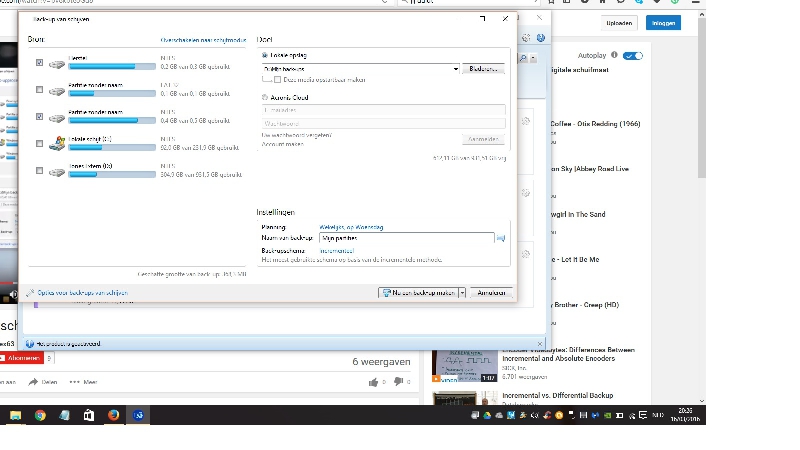Image resolution: width=800 pixels, height=450 pixels.
Task: Click the share arrow icon labeled Delen
Action: click(34, 382)
